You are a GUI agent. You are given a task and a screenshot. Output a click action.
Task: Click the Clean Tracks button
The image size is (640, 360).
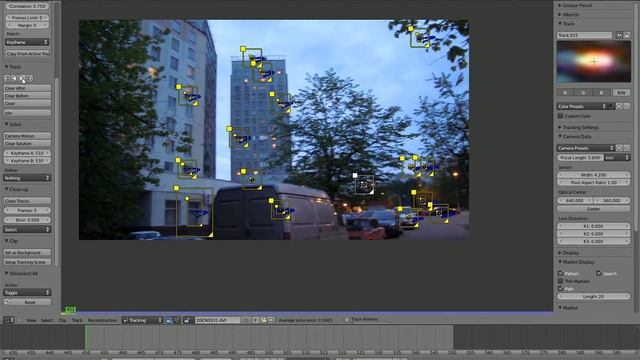tap(27, 201)
